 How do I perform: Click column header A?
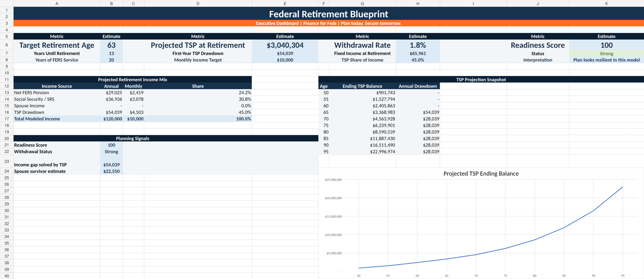point(57,3)
